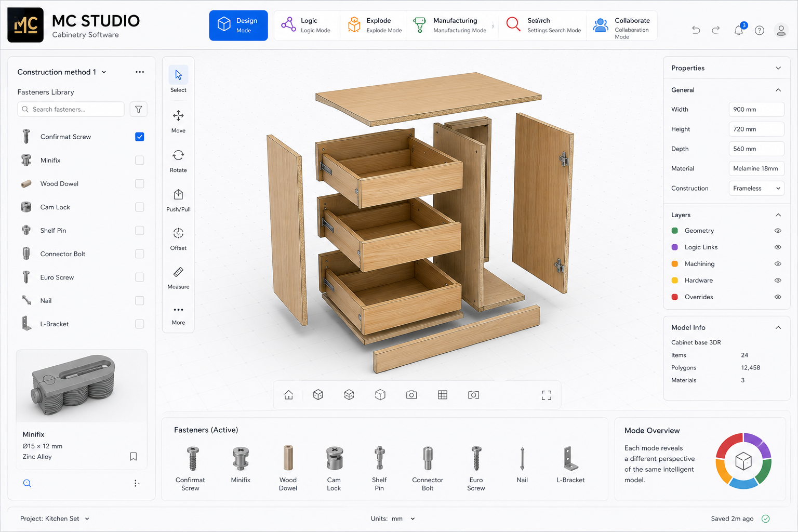Viewport: 798px width, 532px height.
Task: Click the Saved 2m ago status
Action: point(740,518)
